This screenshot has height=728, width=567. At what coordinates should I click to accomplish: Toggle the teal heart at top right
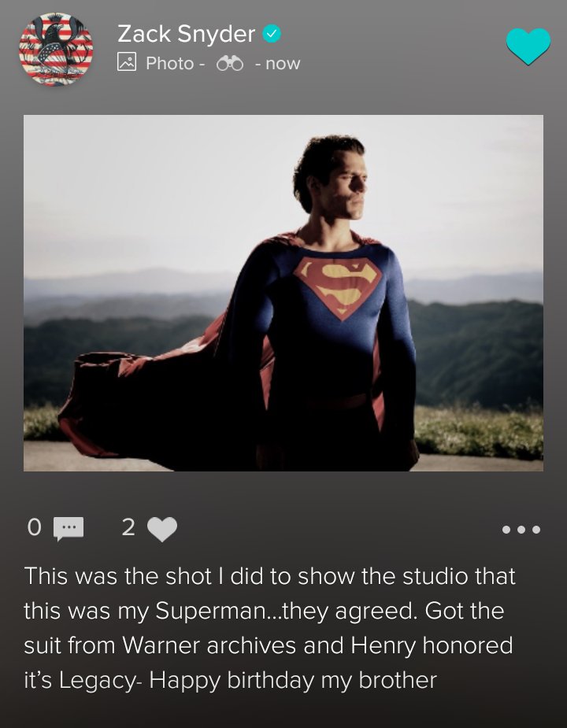(528, 46)
